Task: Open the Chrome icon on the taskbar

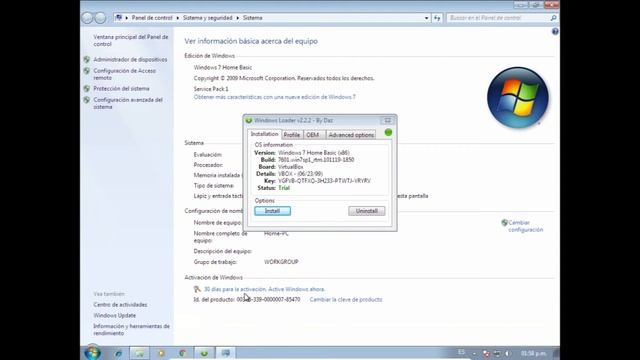Action: (182, 353)
